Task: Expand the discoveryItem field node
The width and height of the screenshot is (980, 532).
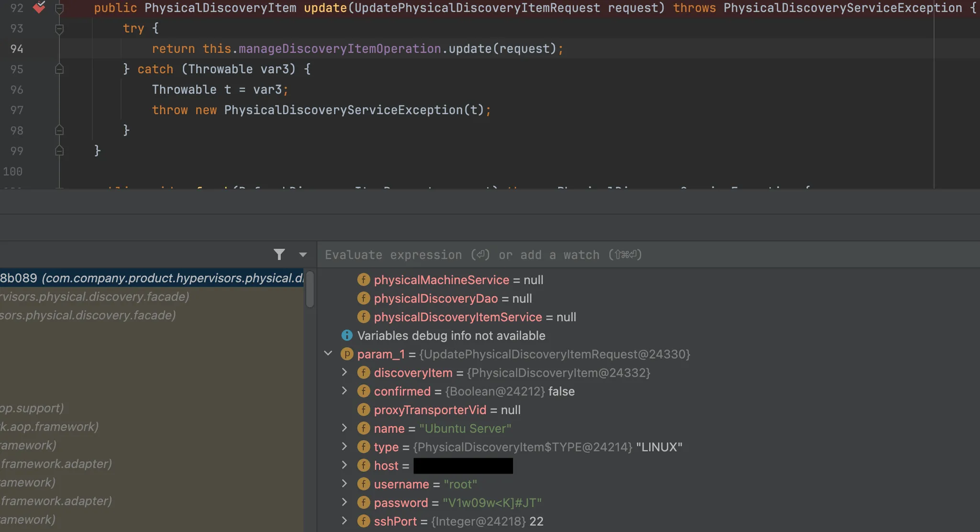Action: click(345, 372)
